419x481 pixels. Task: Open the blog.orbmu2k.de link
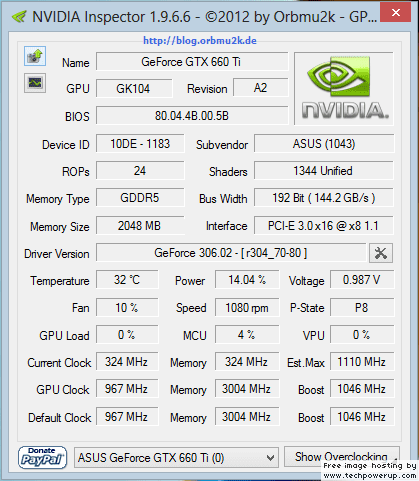point(200,41)
